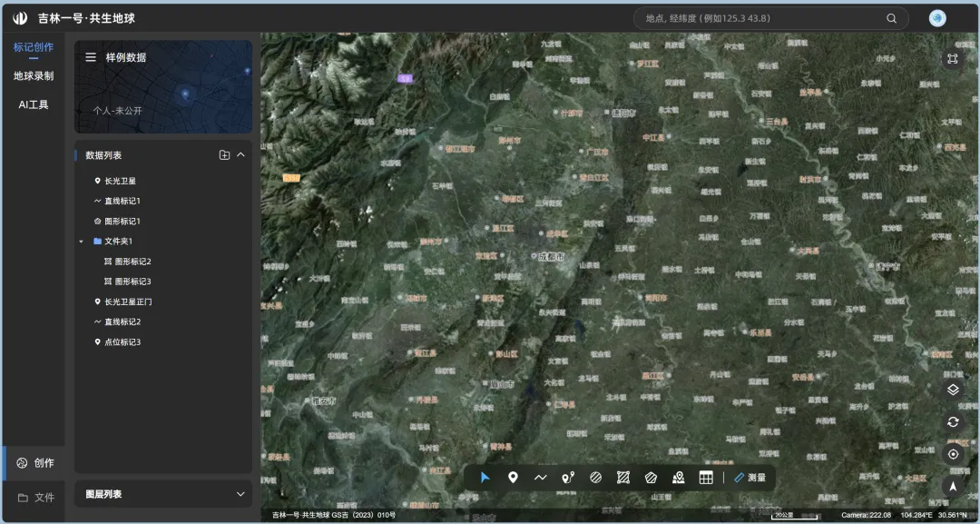Expand the 图层列表 panel
The width and height of the screenshot is (980, 524).
point(240,494)
